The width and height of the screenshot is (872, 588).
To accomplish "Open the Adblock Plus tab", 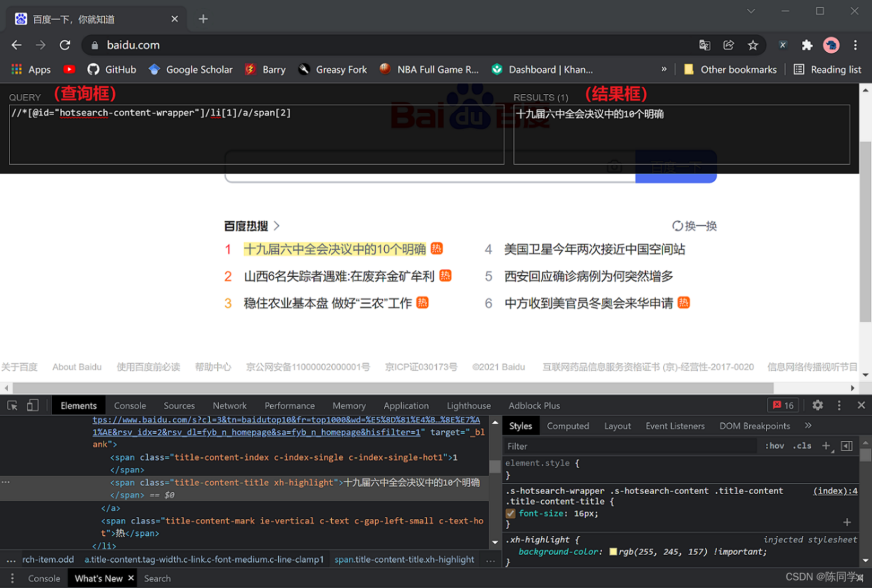I will point(534,406).
